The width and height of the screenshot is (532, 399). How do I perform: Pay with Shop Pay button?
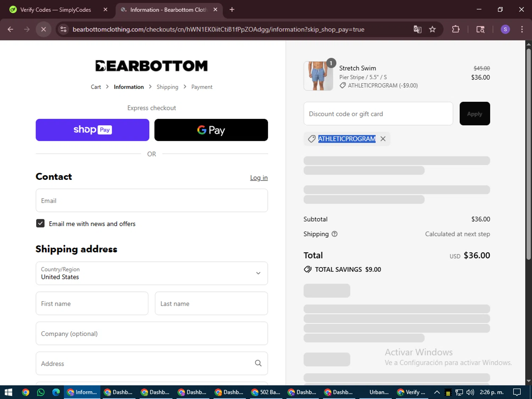click(x=93, y=130)
